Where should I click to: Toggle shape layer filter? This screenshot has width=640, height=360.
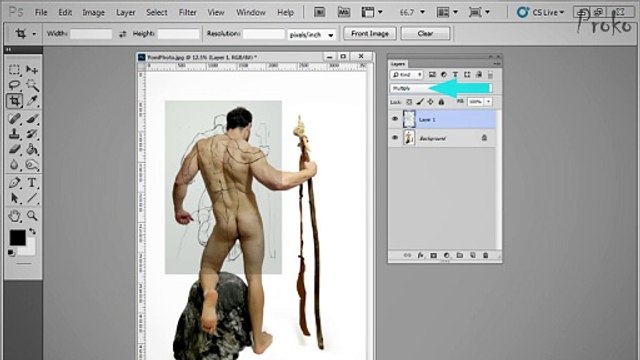click(x=467, y=75)
